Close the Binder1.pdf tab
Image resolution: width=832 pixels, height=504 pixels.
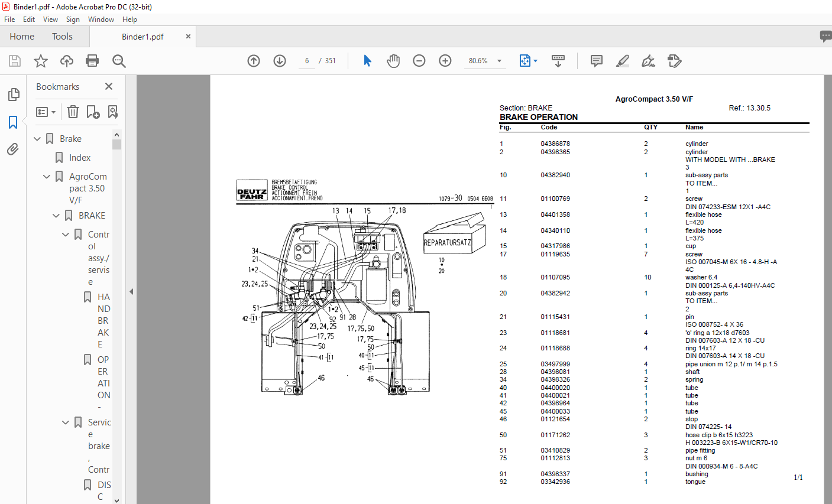188,37
